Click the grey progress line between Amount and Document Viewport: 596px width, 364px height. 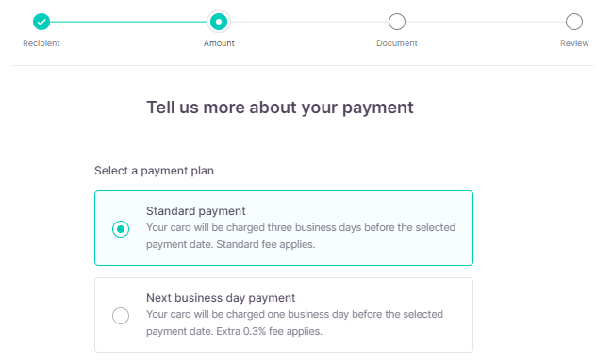(x=309, y=22)
